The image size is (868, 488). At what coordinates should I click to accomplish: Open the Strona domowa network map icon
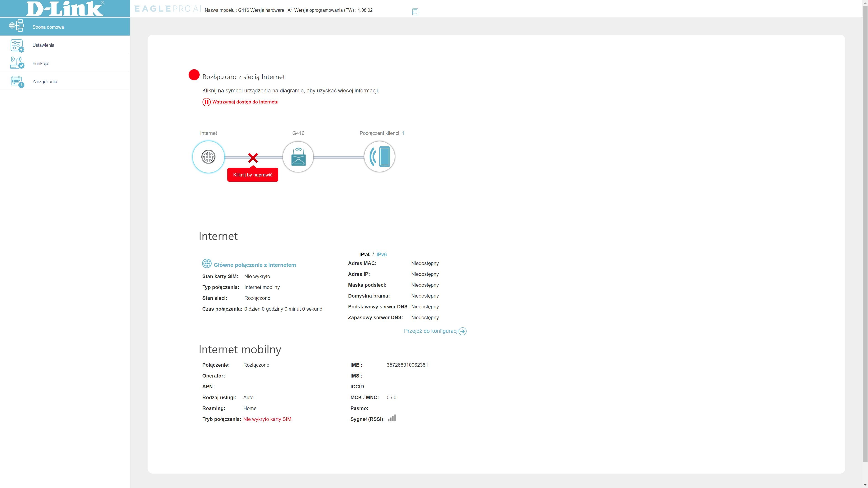click(x=17, y=26)
